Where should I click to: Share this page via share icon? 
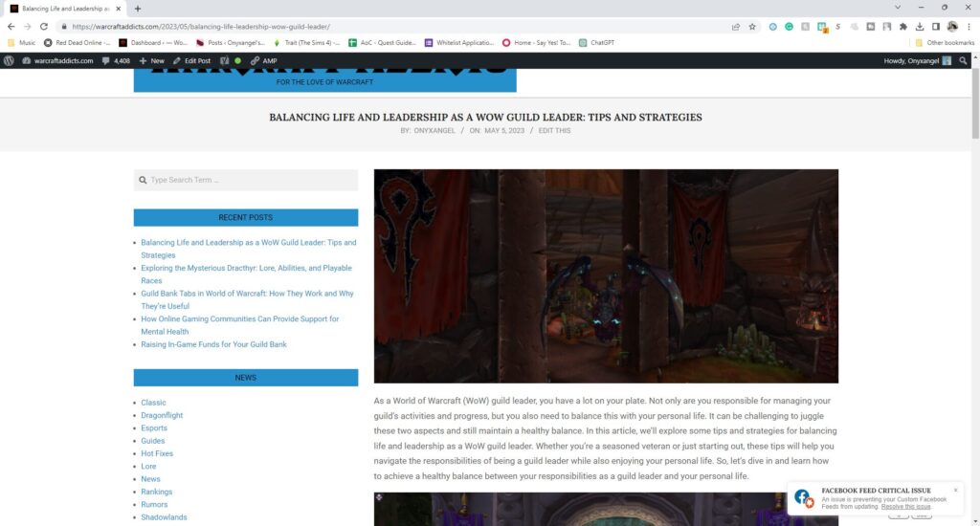736,26
